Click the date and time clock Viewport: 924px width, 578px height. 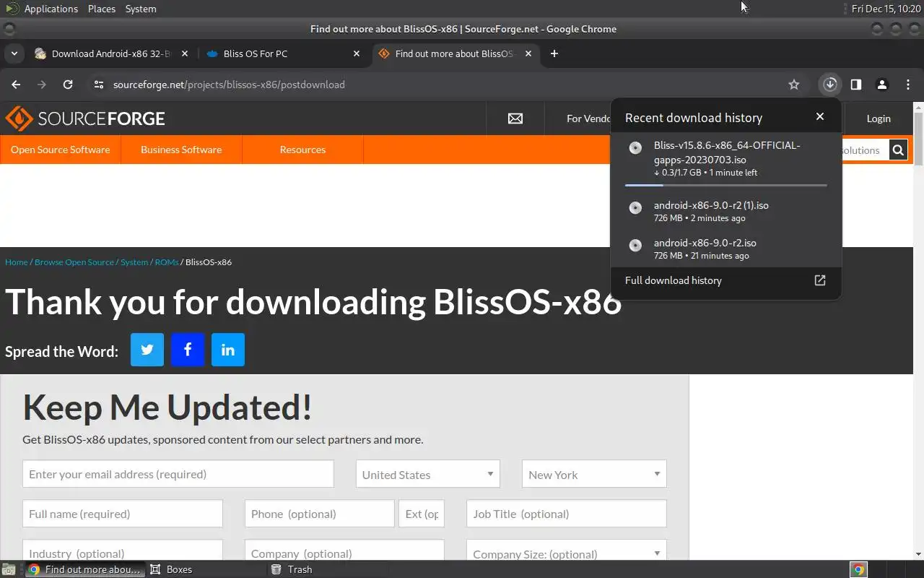pos(886,9)
